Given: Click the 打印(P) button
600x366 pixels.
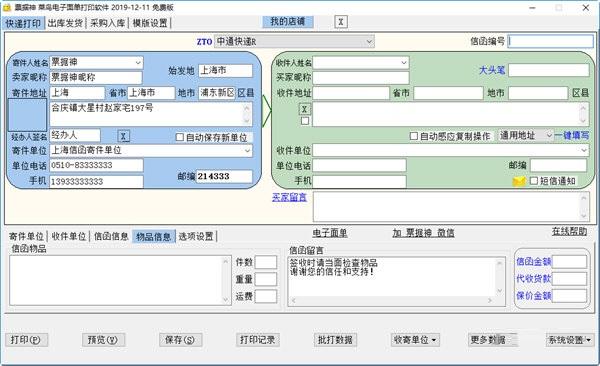Looking at the screenshot, I should [26, 340].
